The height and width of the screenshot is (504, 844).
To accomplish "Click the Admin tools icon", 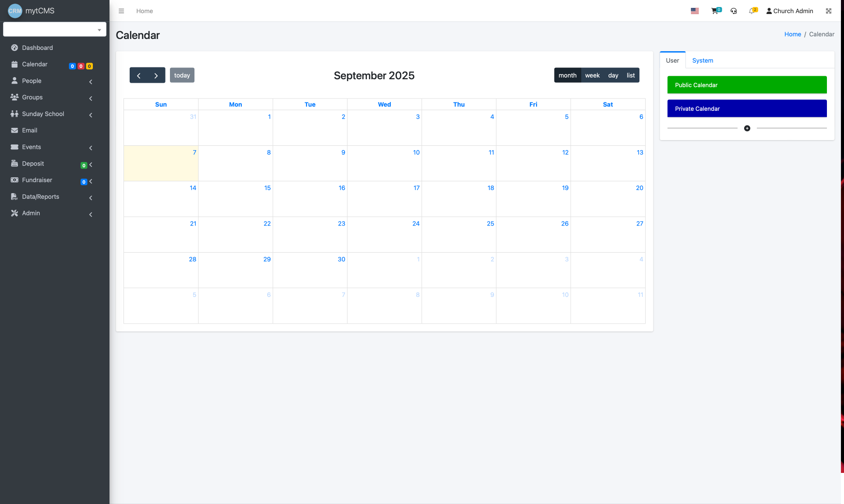I will point(14,213).
